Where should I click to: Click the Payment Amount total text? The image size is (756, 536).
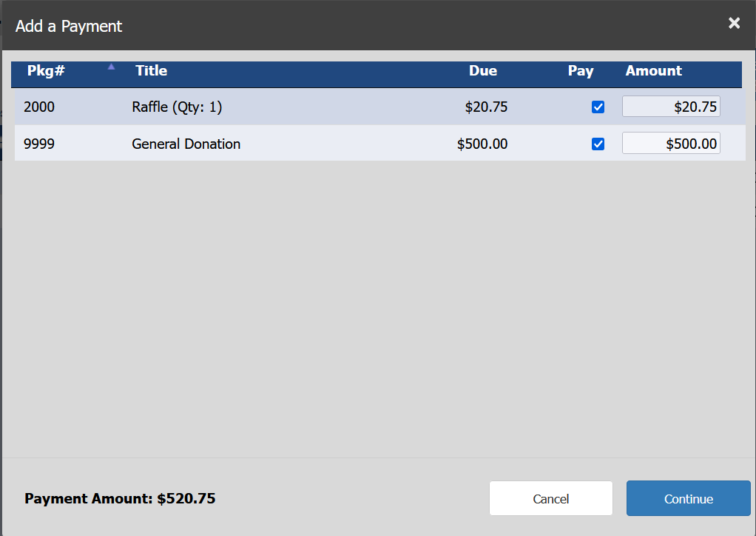tap(120, 498)
